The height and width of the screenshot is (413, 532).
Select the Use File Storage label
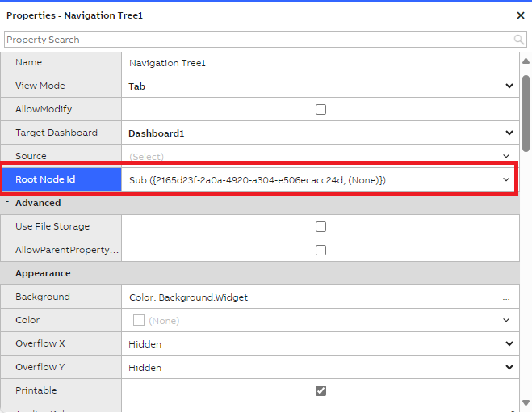[52, 226]
